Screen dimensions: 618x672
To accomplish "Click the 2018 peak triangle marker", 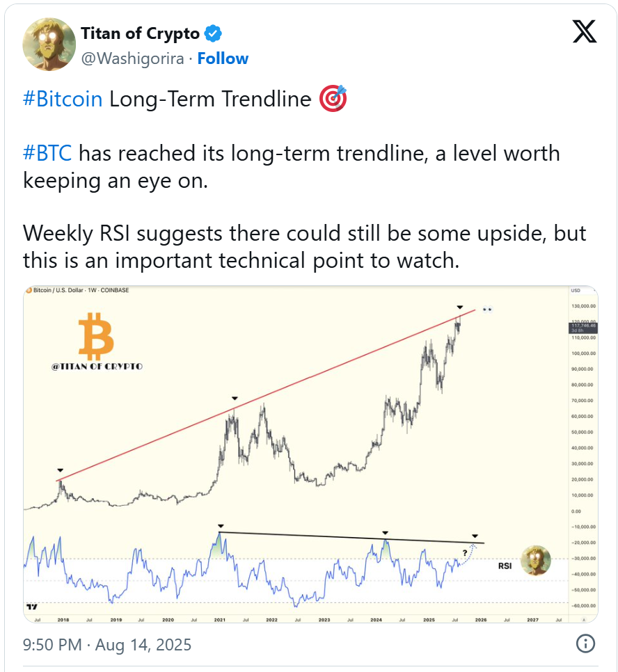I will click(60, 470).
